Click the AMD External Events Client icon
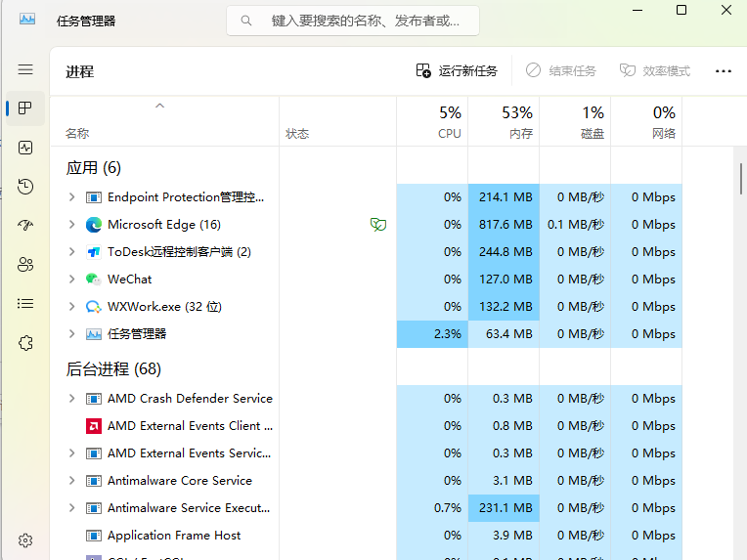 tap(94, 426)
